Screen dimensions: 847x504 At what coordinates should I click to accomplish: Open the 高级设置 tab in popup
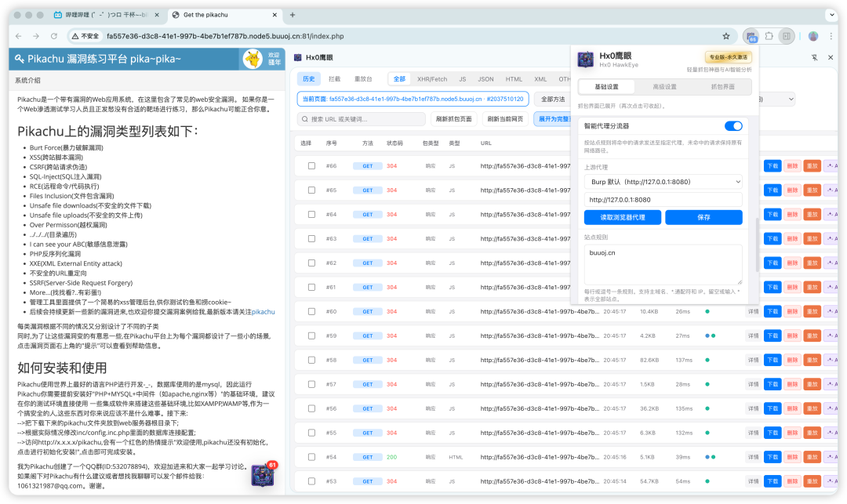[664, 87]
